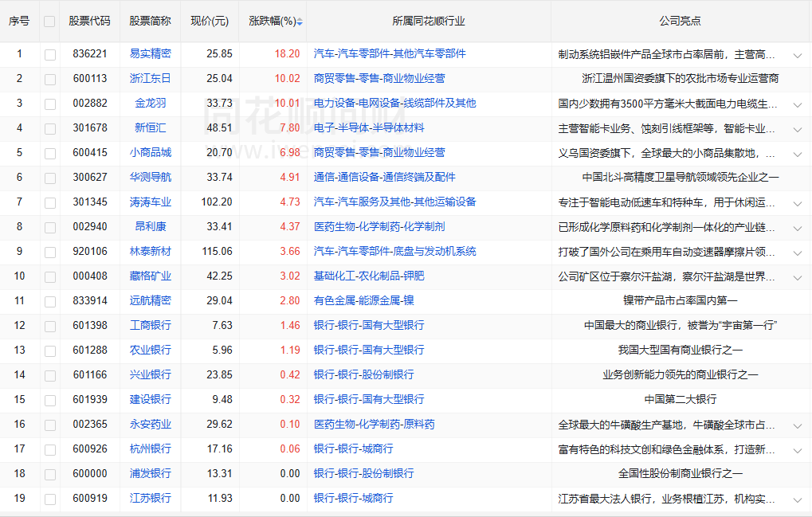The image size is (812, 517).
Task: Click highlight text 镍带产品市占率国内第一
Action: pyautogui.click(x=681, y=300)
